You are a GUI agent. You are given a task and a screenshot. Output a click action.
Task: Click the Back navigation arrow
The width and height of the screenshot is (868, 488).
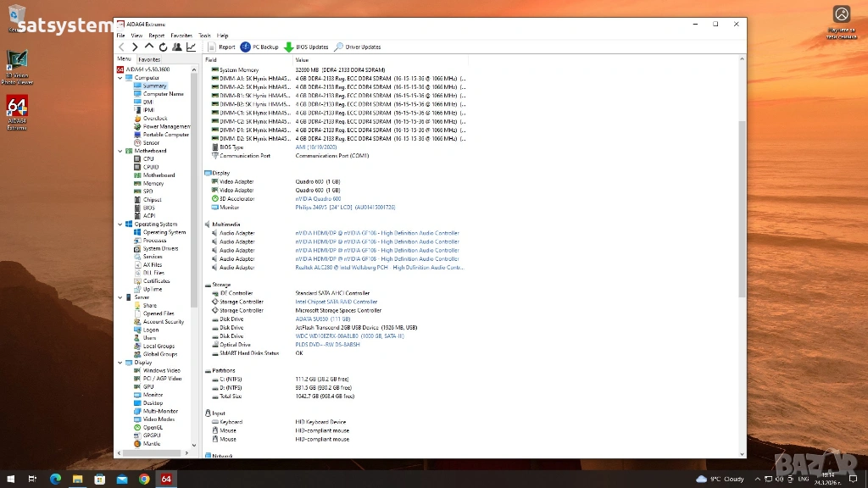click(x=122, y=47)
